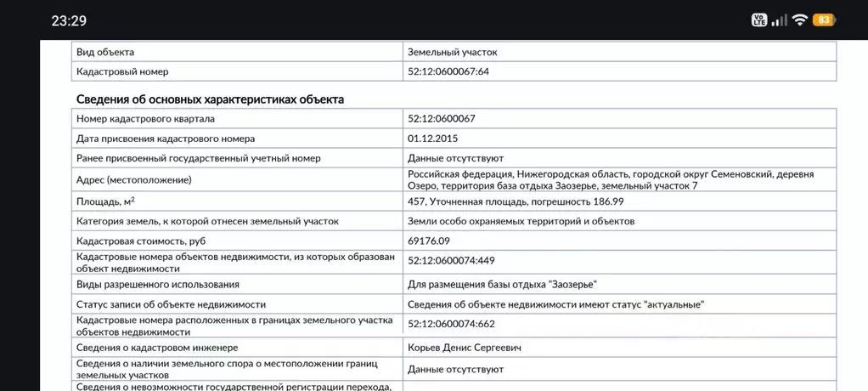Screen dimensions: 868x391
Task: Select the address text starting 'Российская федерация'
Action: [x=611, y=180]
